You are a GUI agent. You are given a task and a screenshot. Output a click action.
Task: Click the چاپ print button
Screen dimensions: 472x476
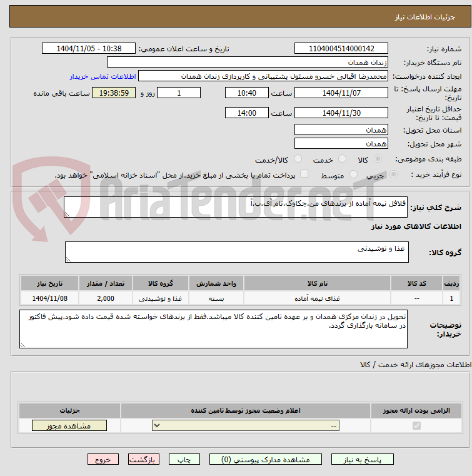[x=184, y=459]
